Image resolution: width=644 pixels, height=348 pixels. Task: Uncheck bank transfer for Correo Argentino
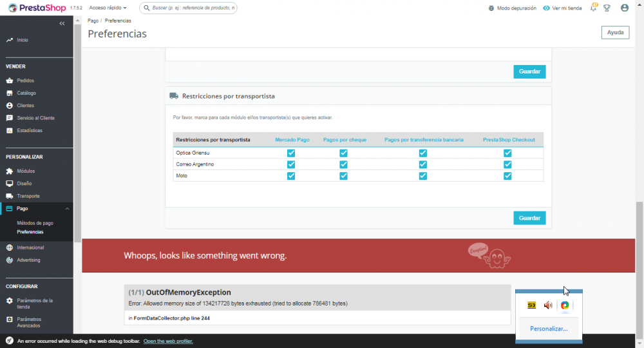coord(422,164)
